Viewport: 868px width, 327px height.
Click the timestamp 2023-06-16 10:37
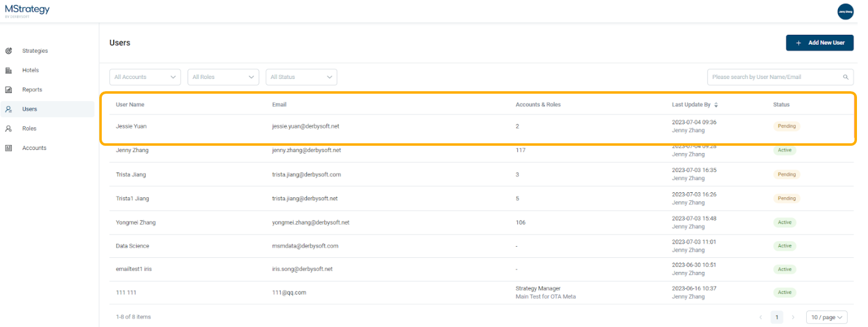coord(694,288)
